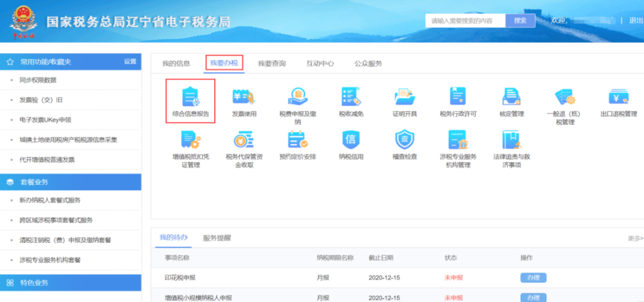Viewport: 644px width, 302px height.
Task: Switch to 我要查询 tab
Action: (x=271, y=63)
